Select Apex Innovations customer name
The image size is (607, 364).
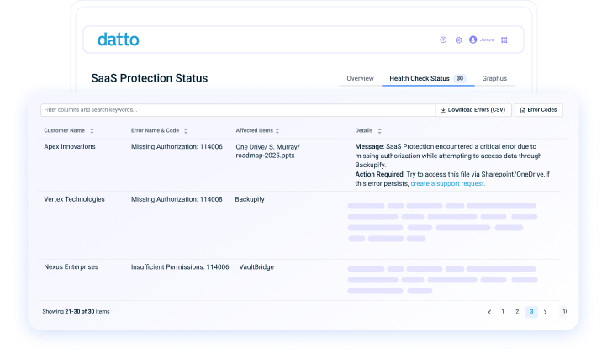70,146
